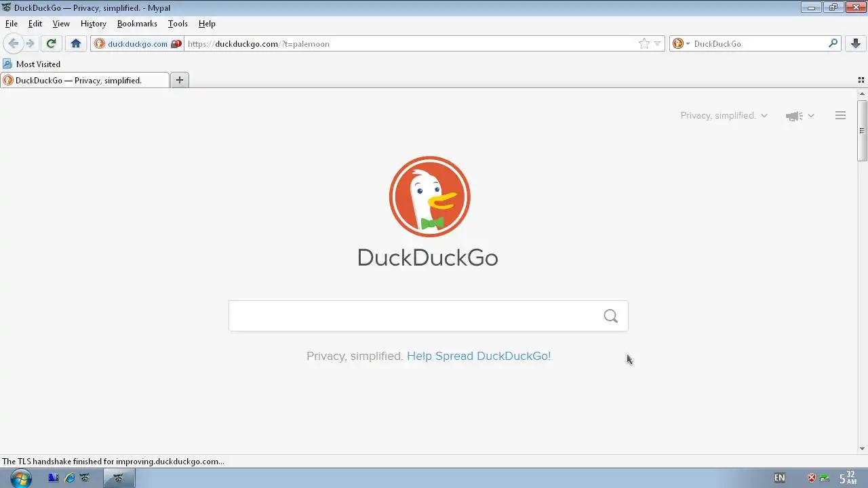Open the Tools menu
868x488 pixels.
point(178,24)
